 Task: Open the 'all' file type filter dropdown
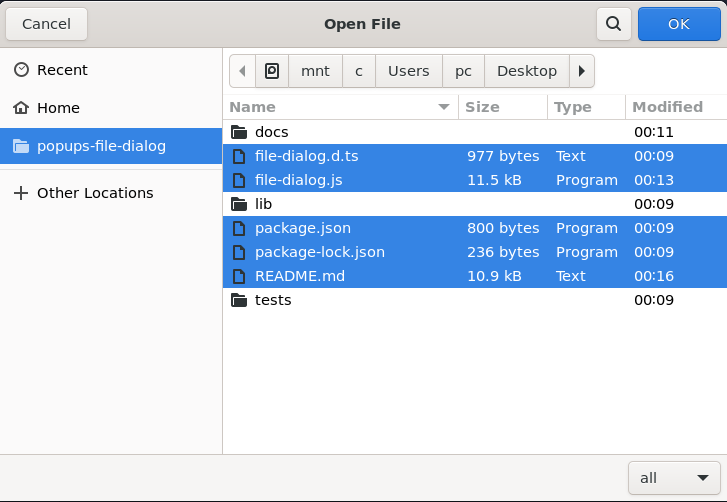pos(674,478)
